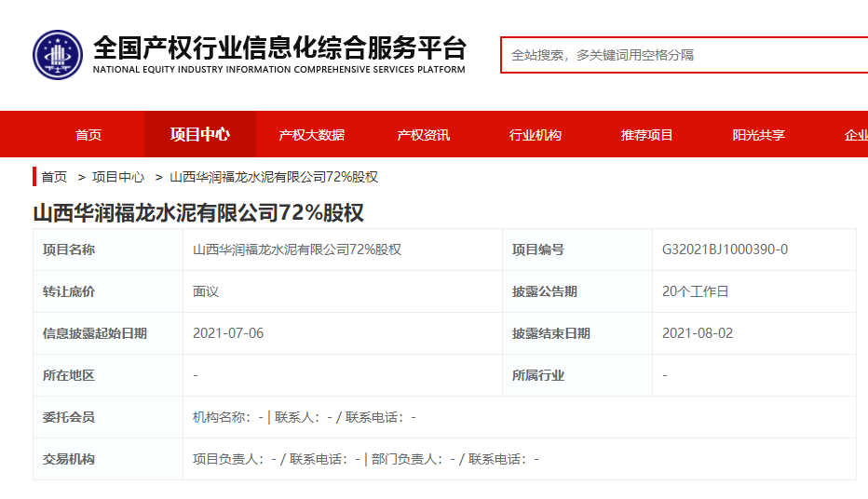This screenshot has width=868, height=499.
Task: Click the page heading 山西华润福龙水泥有限公司72%股权
Action: tap(198, 213)
